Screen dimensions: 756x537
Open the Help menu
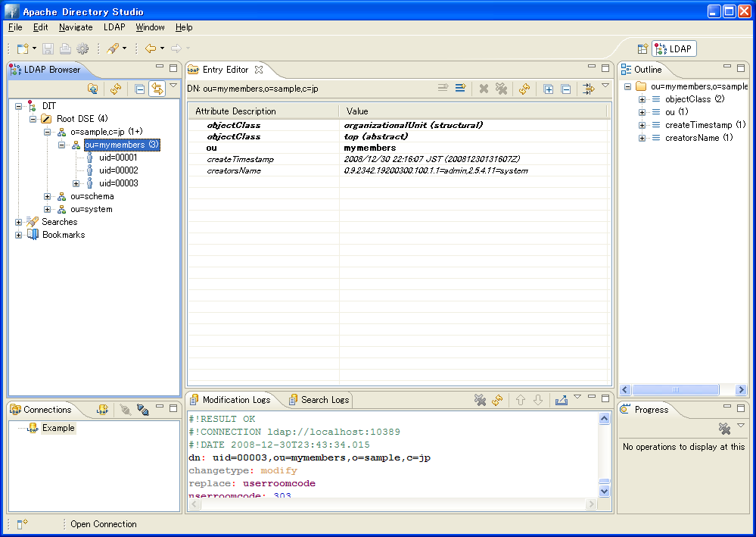coord(184,27)
